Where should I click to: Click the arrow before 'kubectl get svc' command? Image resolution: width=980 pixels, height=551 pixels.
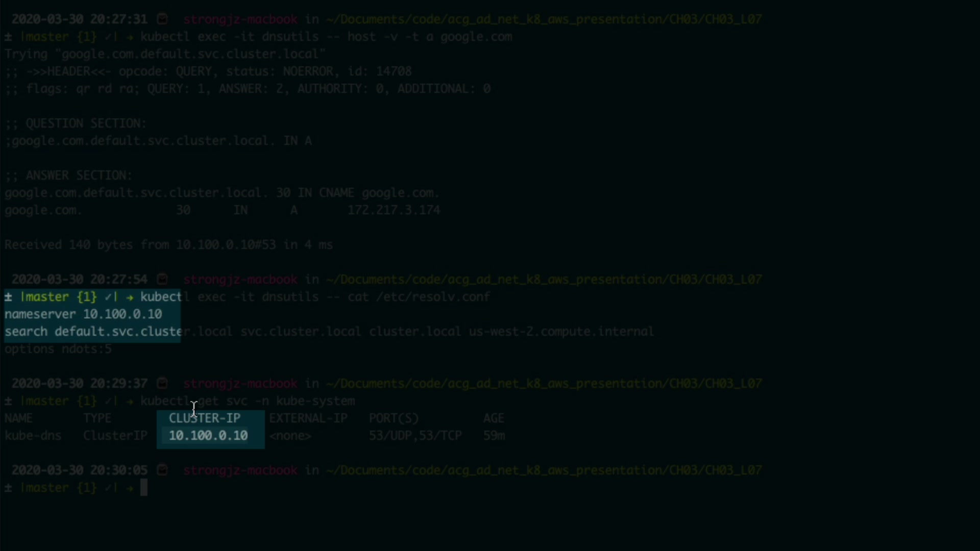[x=130, y=402]
